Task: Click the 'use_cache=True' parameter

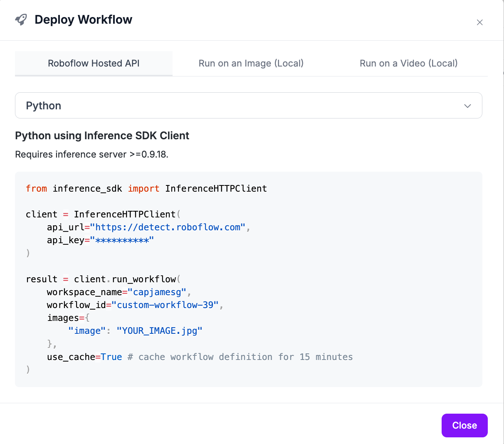Action: pos(84,357)
